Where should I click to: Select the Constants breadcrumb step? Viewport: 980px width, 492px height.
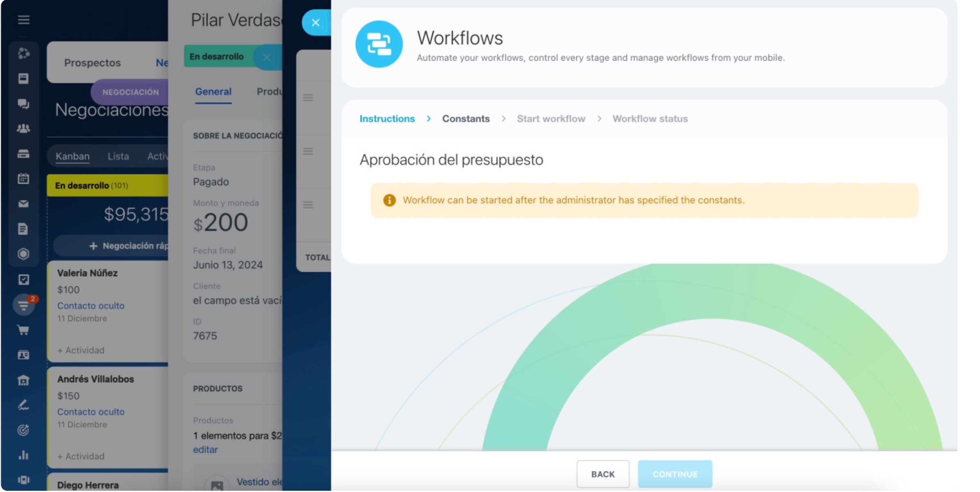coord(465,119)
